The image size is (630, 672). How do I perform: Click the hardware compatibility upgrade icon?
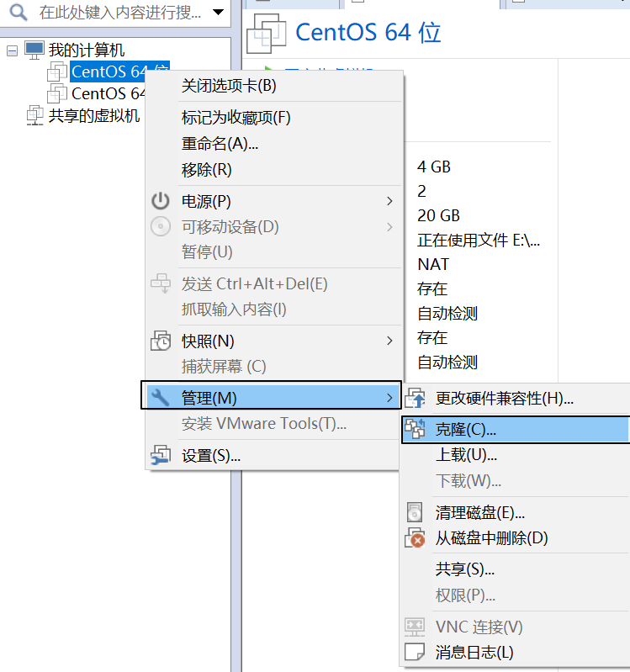pyautogui.click(x=416, y=398)
